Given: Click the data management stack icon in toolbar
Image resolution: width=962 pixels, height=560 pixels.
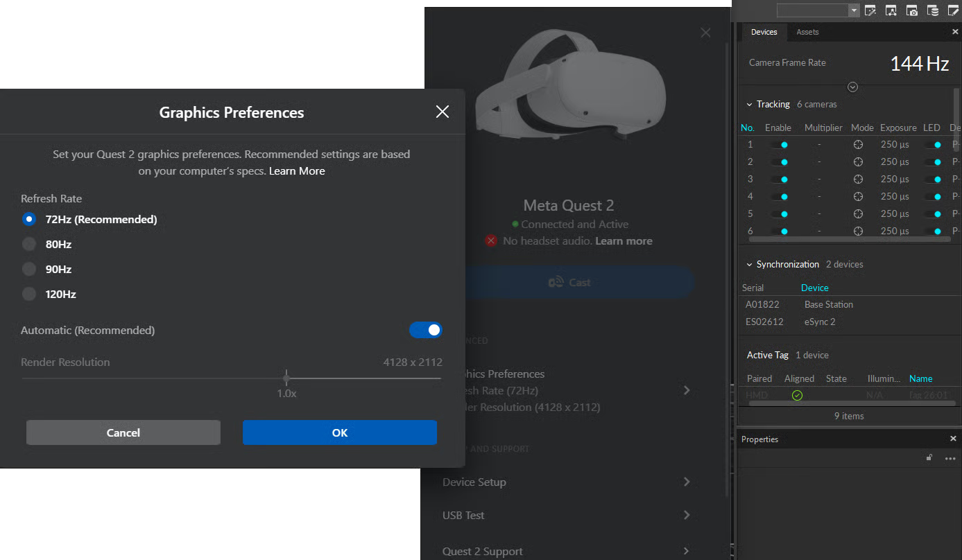Looking at the screenshot, I should coord(931,10).
